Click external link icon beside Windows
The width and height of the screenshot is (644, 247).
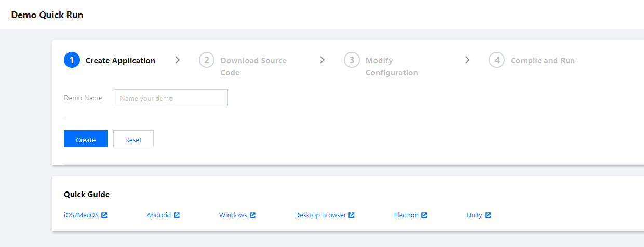(x=253, y=215)
